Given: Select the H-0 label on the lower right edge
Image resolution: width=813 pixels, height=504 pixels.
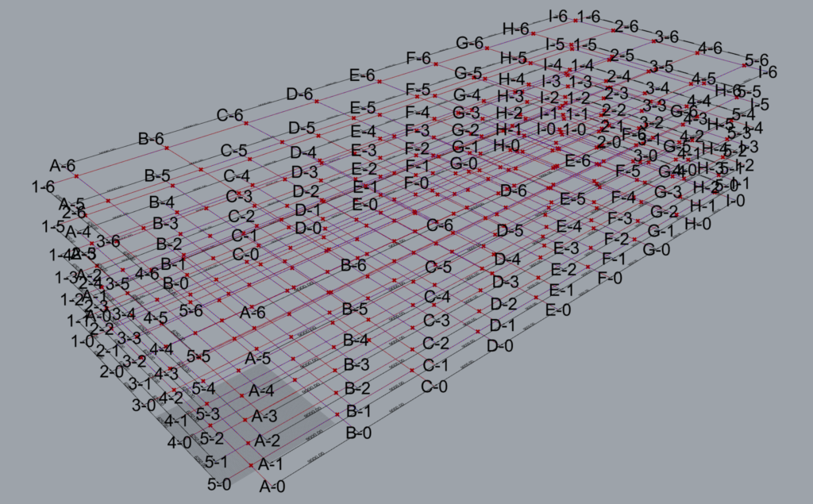Looking at the screenshot, I should point(698,225).
